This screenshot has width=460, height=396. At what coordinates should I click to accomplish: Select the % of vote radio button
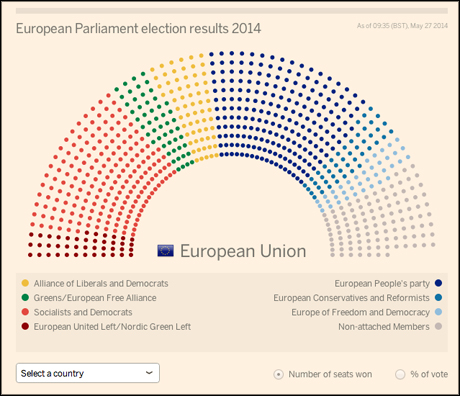coord(400,374)
